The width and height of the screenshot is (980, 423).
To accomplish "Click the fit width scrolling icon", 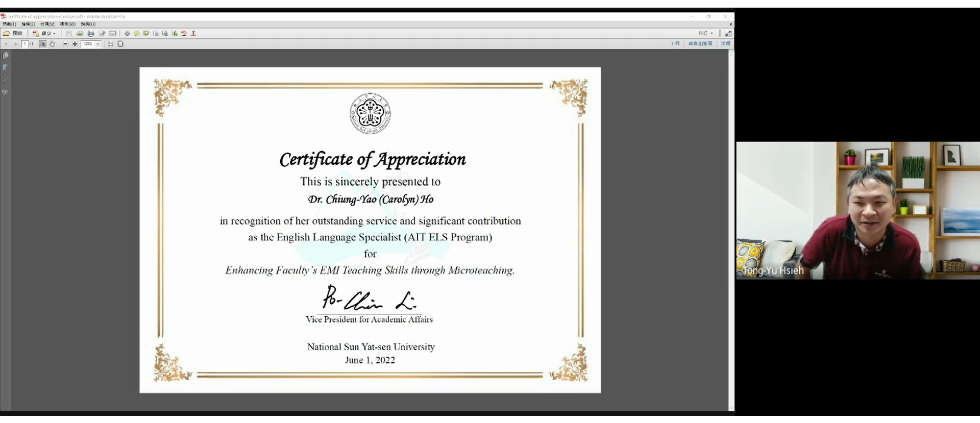I will pyautogui.click(x=111, y=44).
